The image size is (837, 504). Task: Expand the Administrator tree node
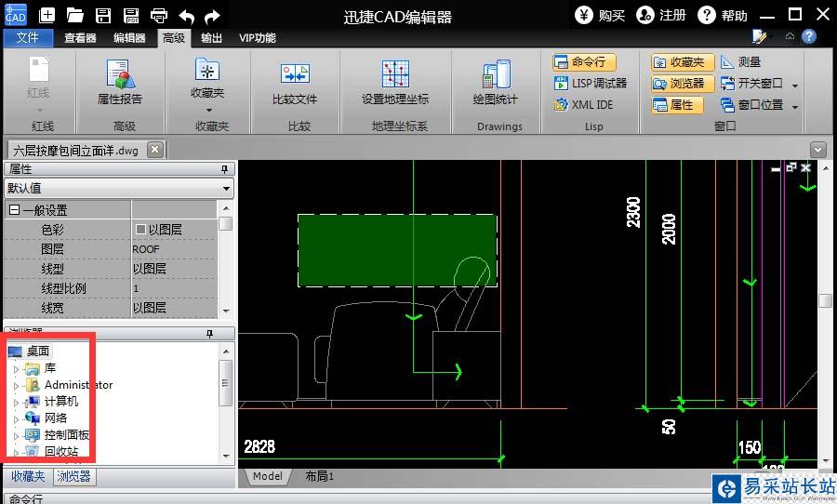click(16, 386)
